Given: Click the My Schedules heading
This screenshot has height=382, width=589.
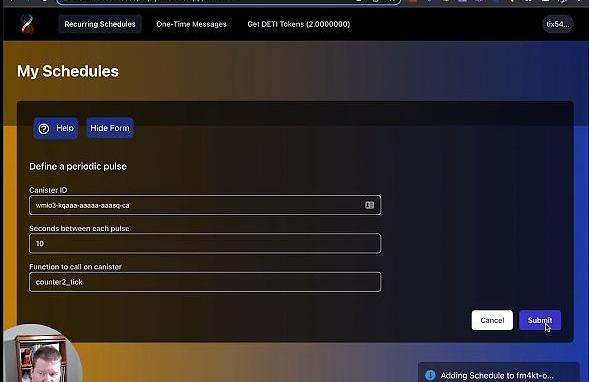Looking at the screenshot, I should 68,71.
